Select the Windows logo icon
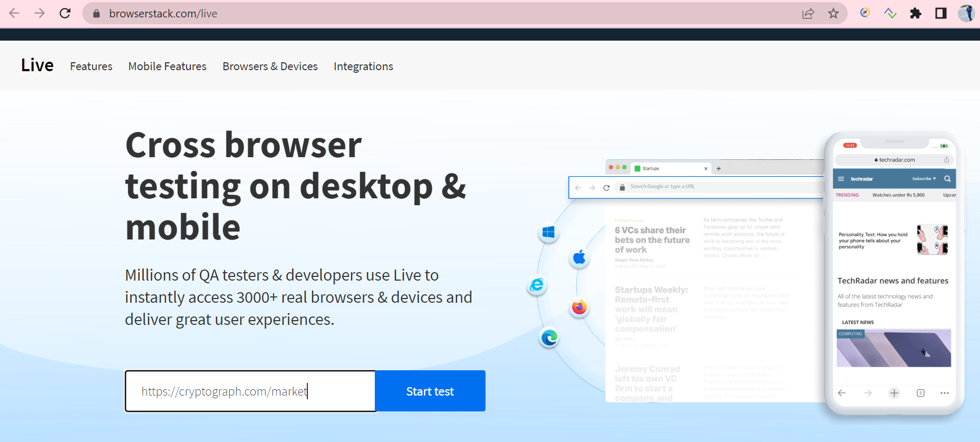980x442 pixels. (x=549, y=232)
